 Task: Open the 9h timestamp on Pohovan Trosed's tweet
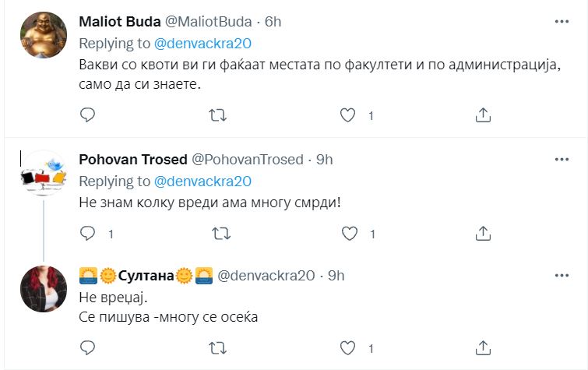(324, 160)
